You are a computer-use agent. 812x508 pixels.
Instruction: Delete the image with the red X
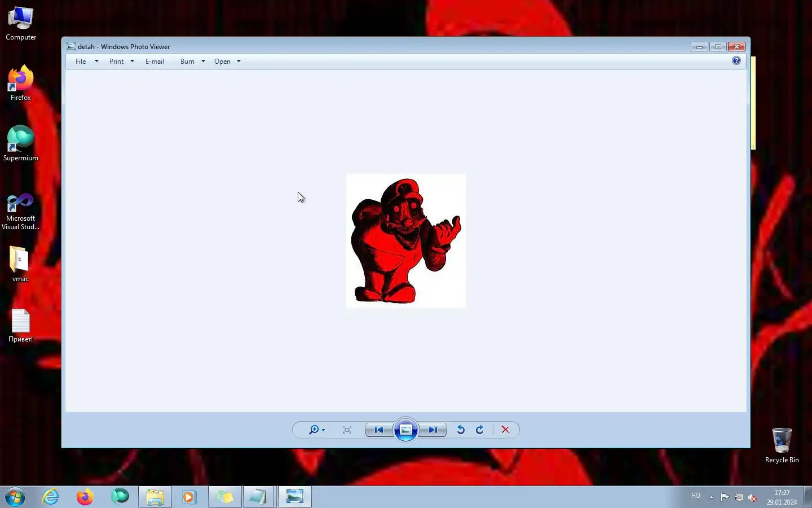pyautogui.click(x=505, y=430)
